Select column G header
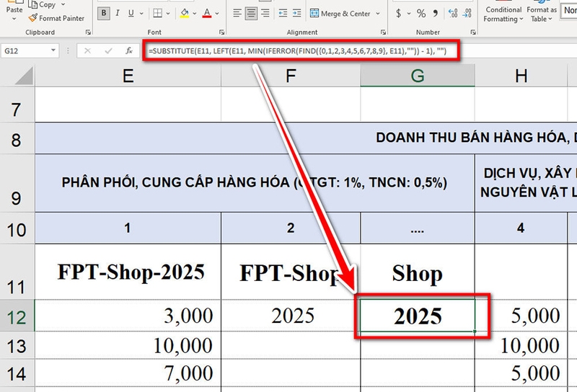This screenshot has height=392, width=577. point(418,76)
